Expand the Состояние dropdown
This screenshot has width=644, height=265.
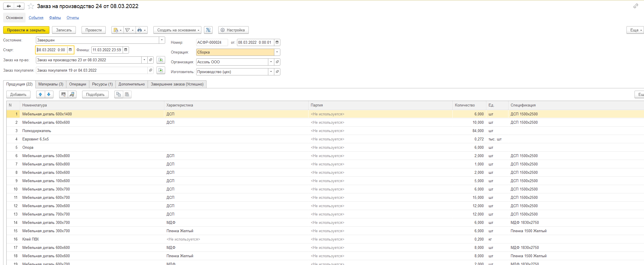162,40
